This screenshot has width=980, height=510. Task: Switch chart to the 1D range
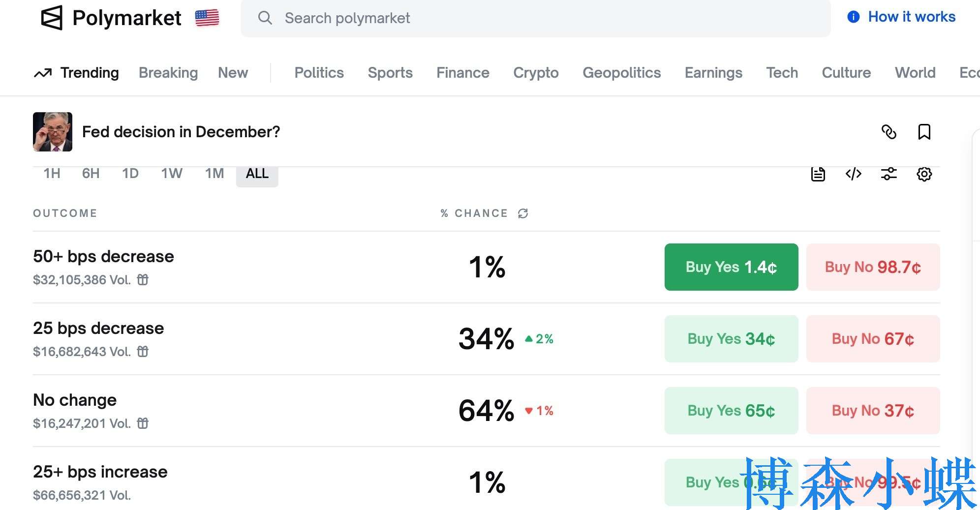pyautogui.click(x=130, y=174)
